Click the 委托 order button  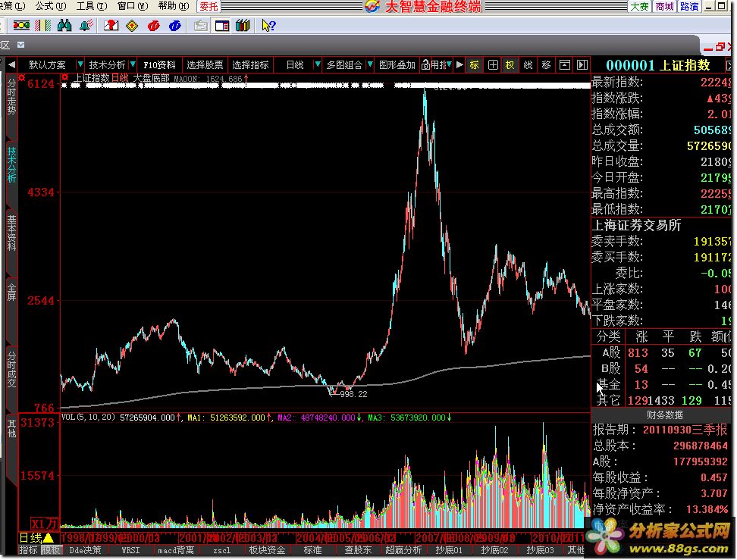click(x=209, y=6)
